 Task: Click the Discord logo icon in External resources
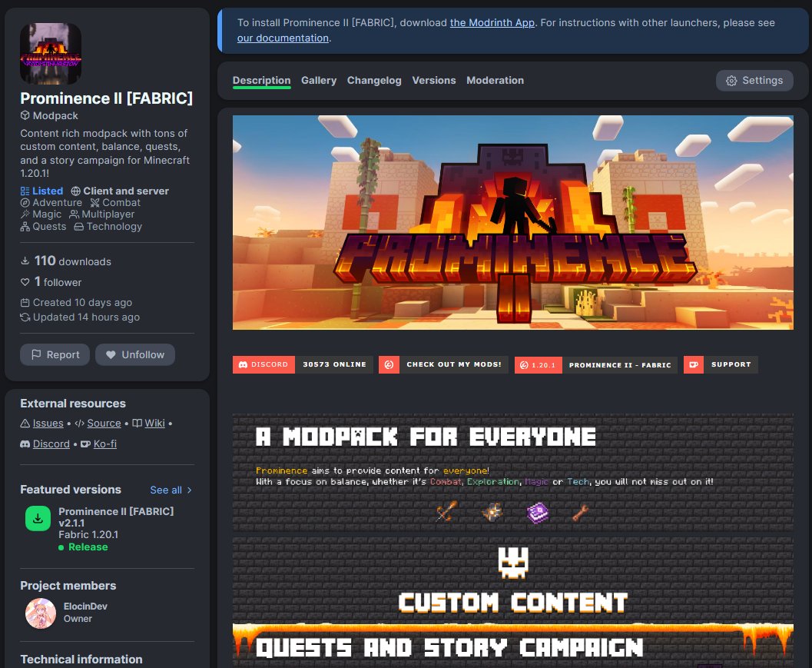pyautogui.click(x=25, y=444)
